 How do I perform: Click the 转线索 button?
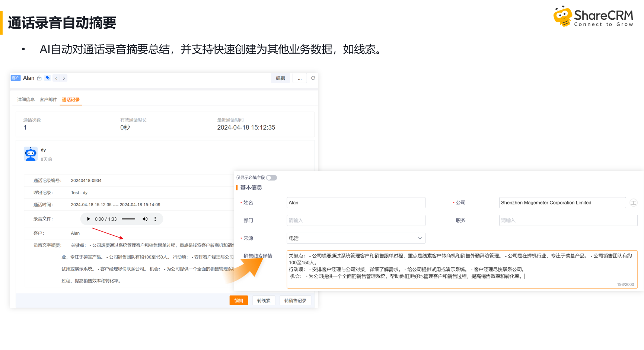tap(264, 300)
